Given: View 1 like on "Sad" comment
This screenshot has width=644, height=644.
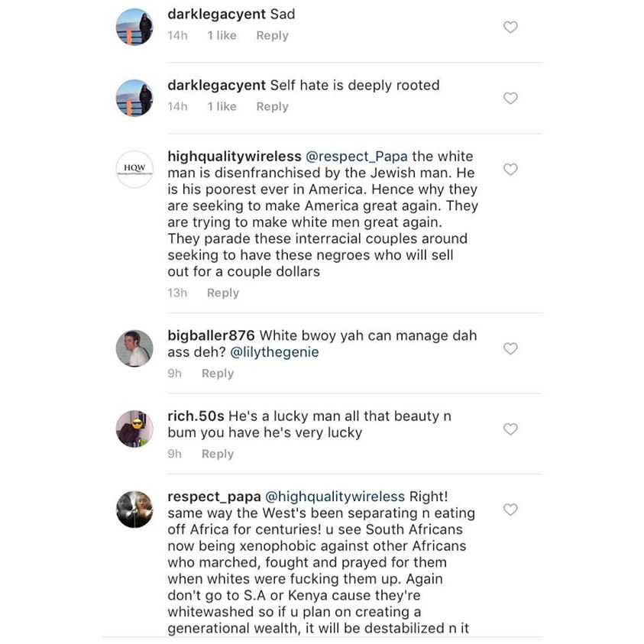Looking at the screenshot, I should (x=222, y=36).
